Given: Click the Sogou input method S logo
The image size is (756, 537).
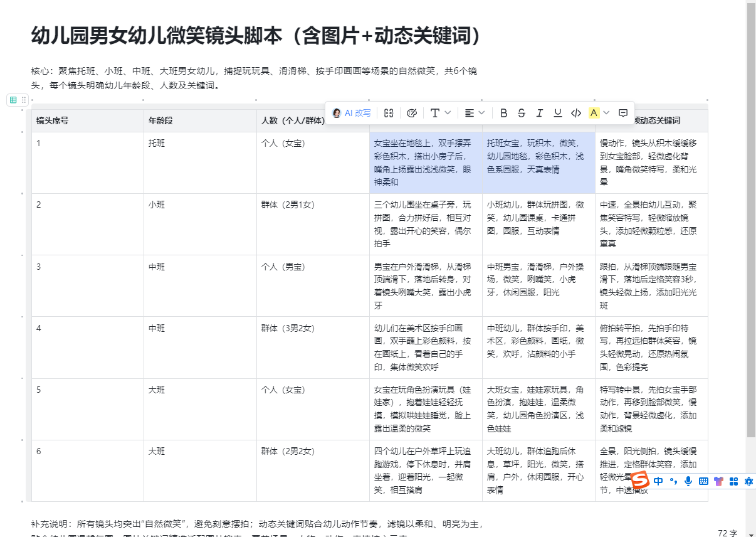Looking at the screenshot, I should [639, 481].
